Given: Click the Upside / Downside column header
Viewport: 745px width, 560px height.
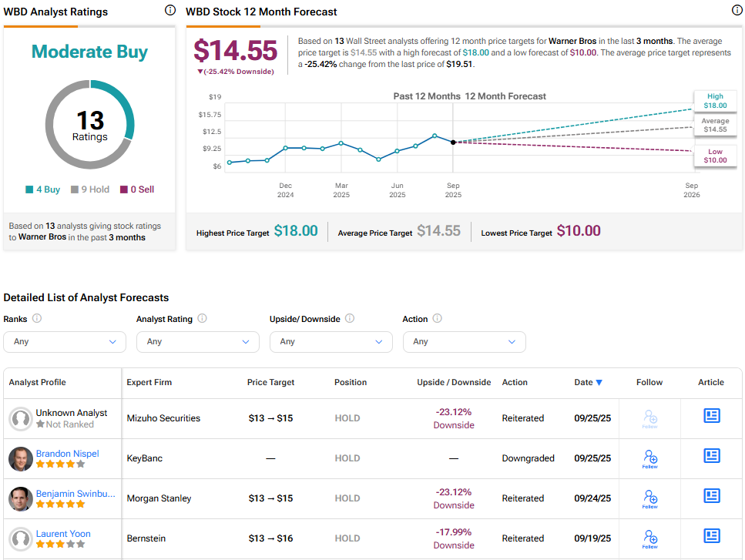Looking at the screenshot, I should coord(454,382).
